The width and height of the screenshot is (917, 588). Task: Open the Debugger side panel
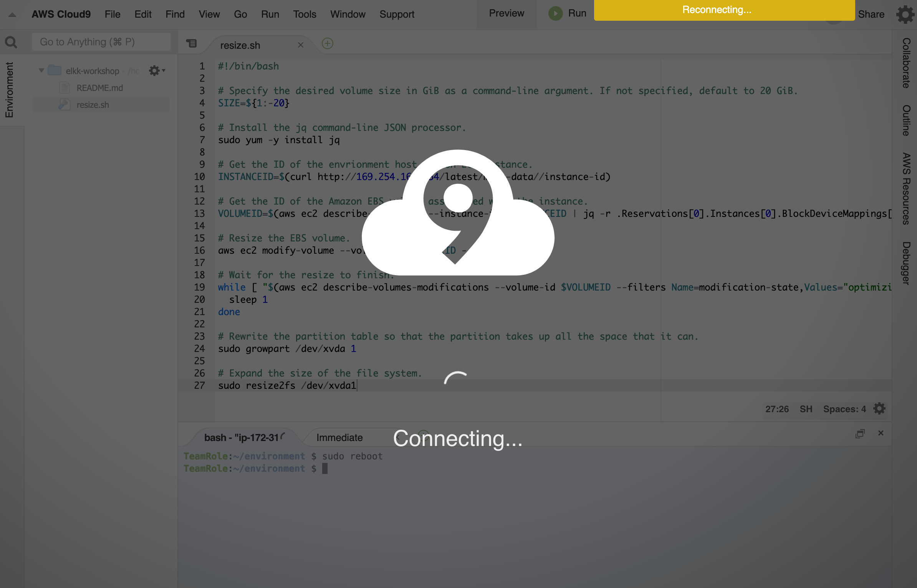click(907, 263)
